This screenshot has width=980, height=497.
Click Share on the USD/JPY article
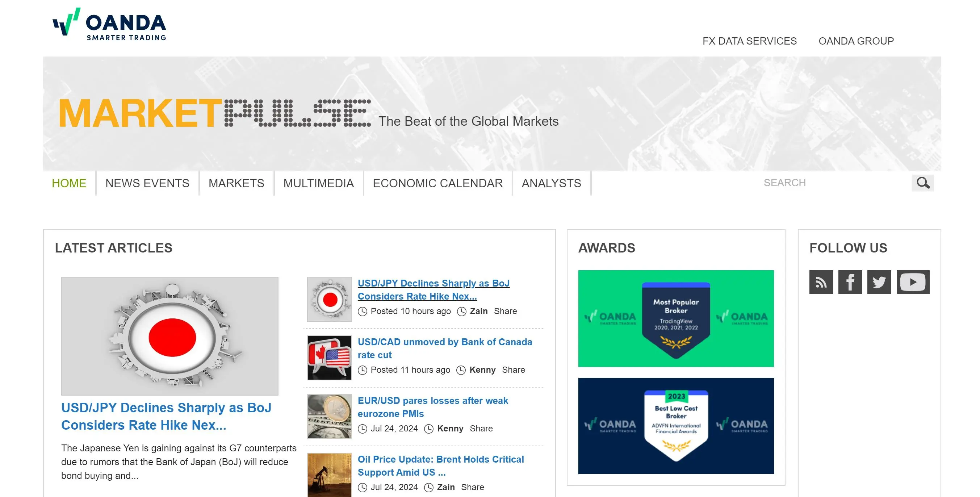(x=505, y=311)
